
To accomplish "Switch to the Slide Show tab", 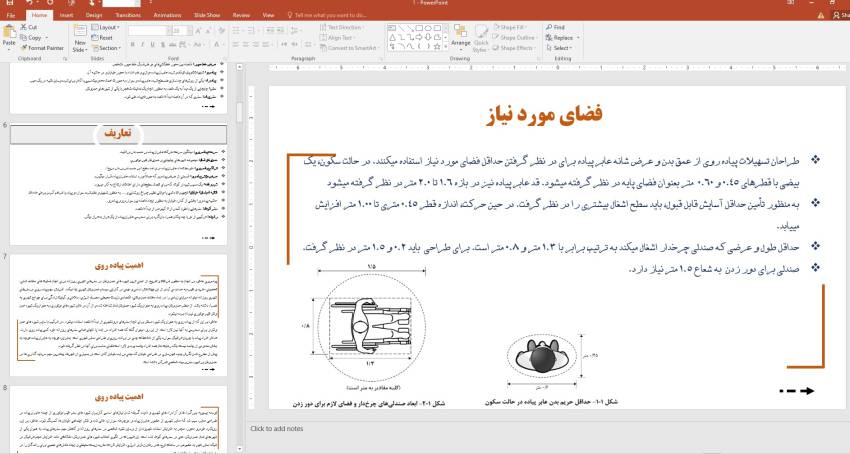I will point(207,15).
